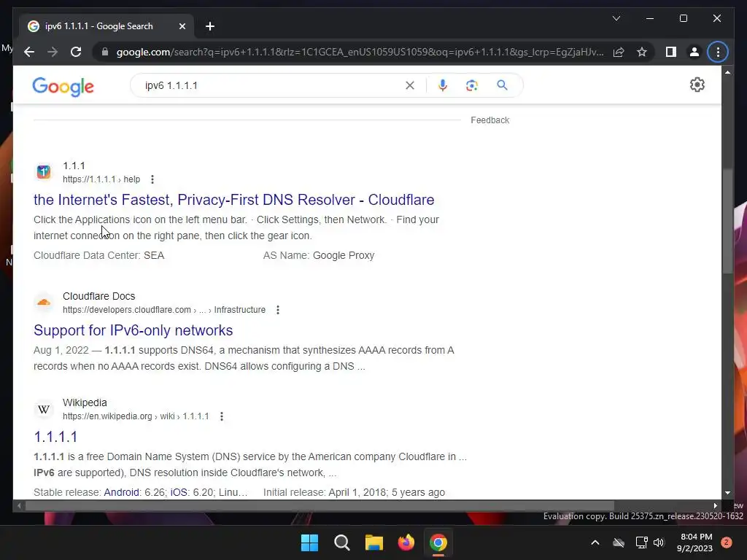Minimize the Chrome window

click(650, 18)
